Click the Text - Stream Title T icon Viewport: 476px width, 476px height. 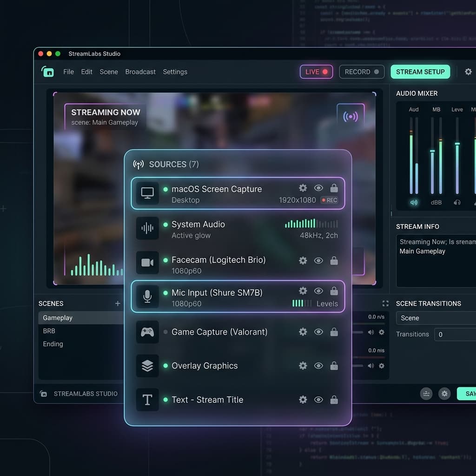147,400
